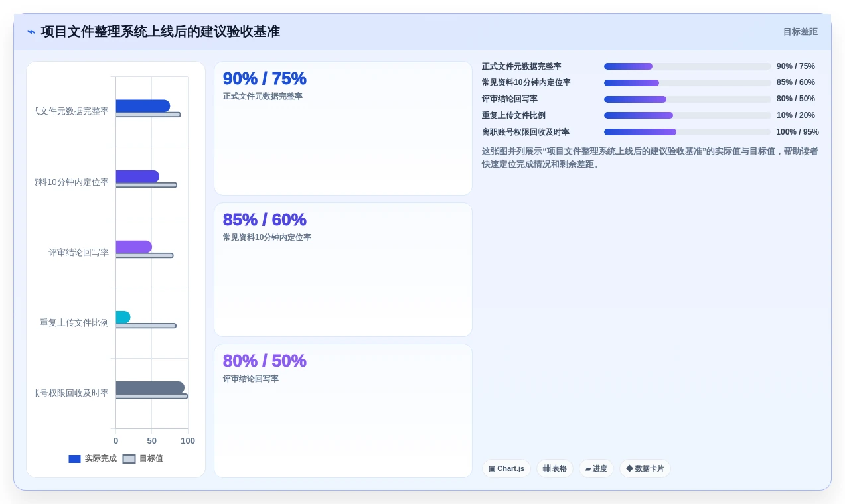Click the chart axis label 评审结论回写率

click(x=78, y=253)
